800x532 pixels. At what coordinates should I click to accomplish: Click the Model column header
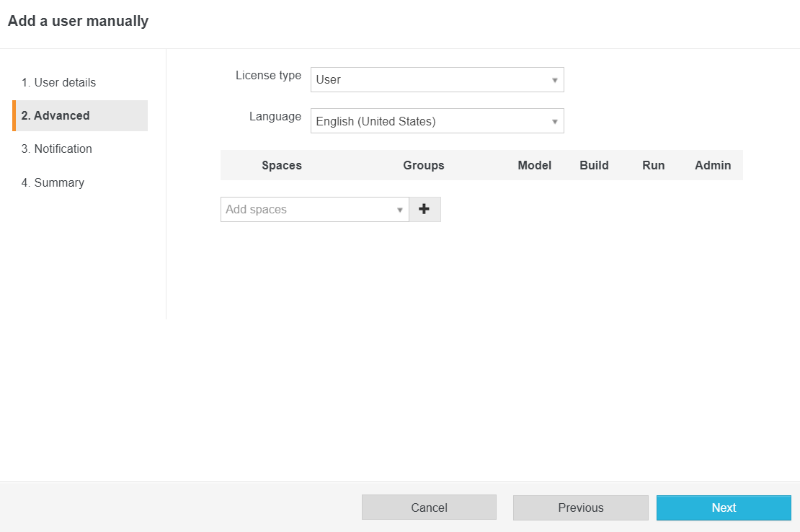534,165
